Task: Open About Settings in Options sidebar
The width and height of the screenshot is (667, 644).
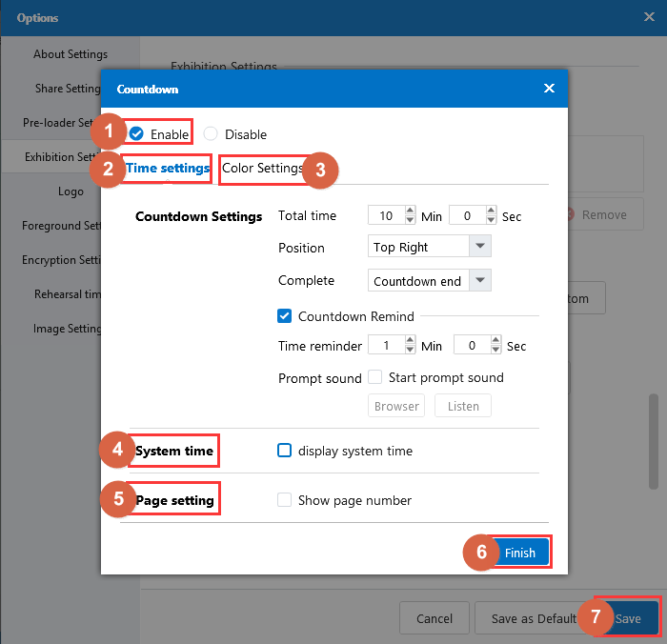Action: pyautogui.click(x=71, y=54)
